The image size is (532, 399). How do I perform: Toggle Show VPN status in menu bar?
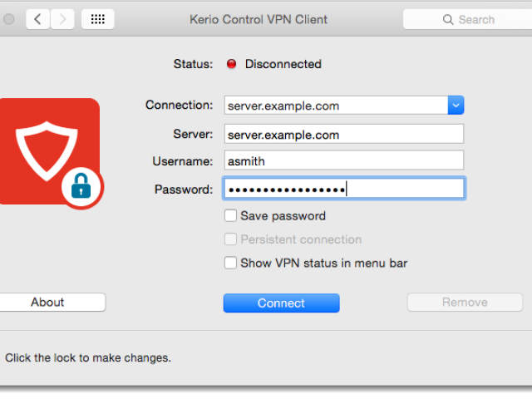coord(231,264)
